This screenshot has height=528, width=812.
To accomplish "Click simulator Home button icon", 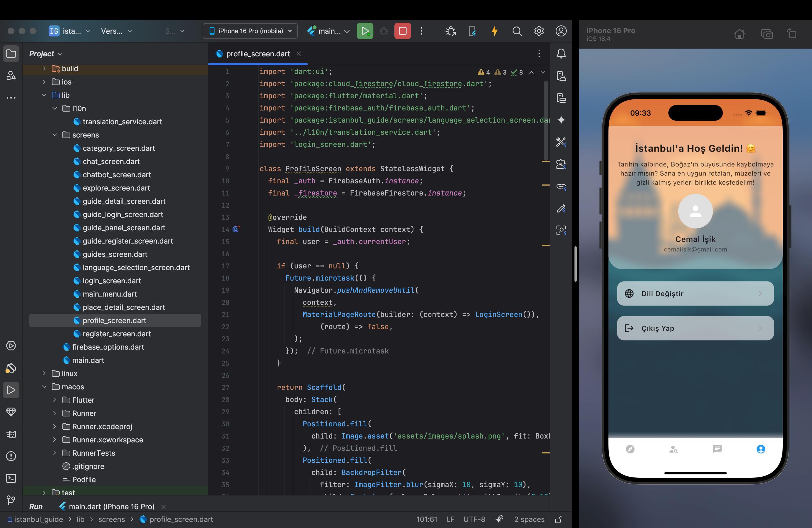I will tap(739, 34).
